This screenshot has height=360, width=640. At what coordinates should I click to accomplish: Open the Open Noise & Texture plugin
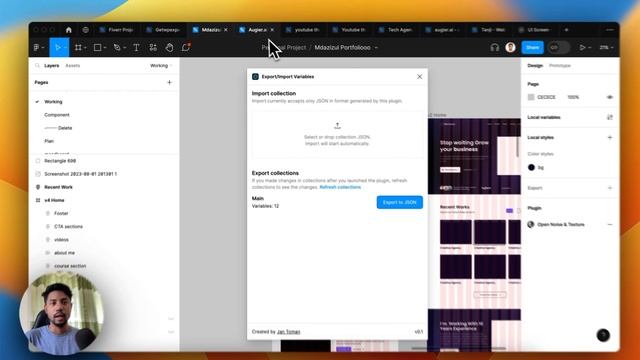pyautogui.click(x=556, y=224)
